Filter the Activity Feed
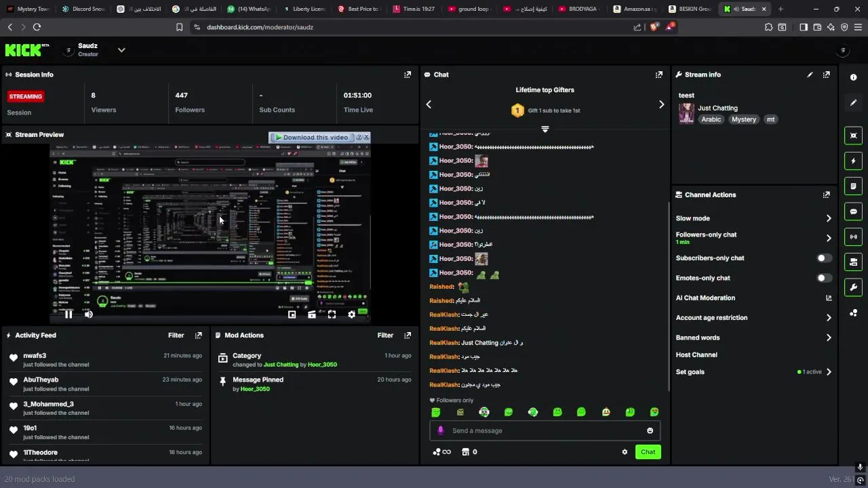 176,335
